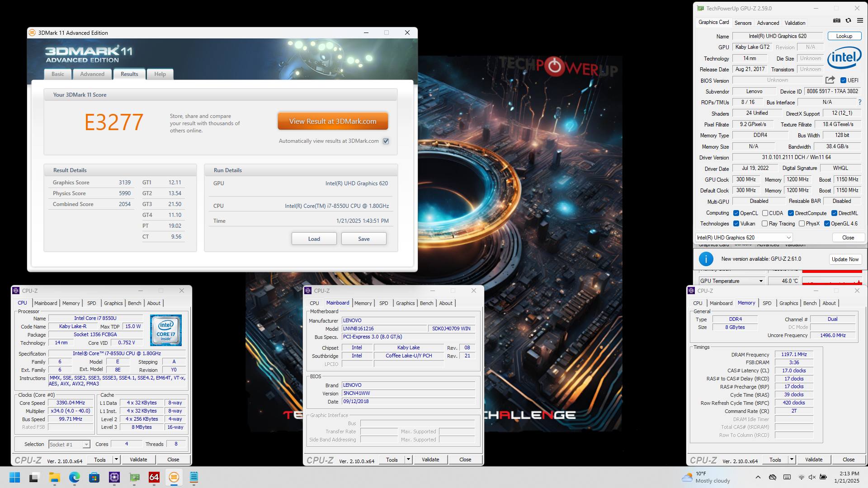Open SPD tab in CPU-Z Memory window
Screen dimensions: 868x488
coord(767,303)
